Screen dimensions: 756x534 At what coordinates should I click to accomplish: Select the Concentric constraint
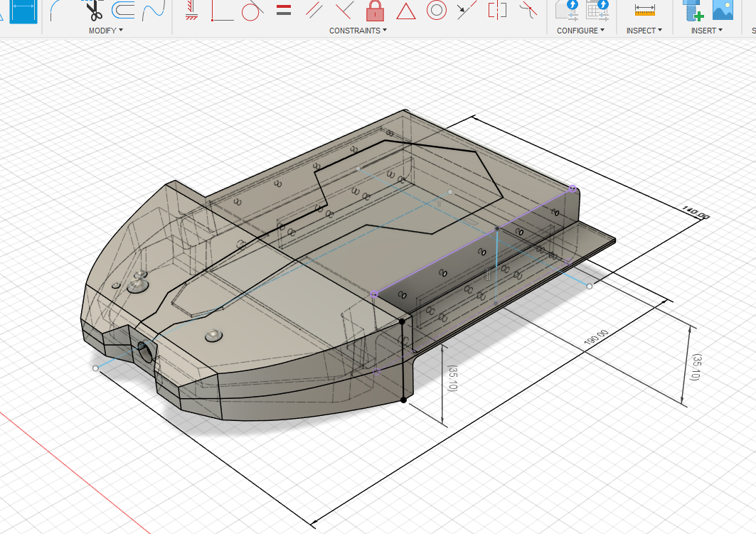tap(436, 11)
